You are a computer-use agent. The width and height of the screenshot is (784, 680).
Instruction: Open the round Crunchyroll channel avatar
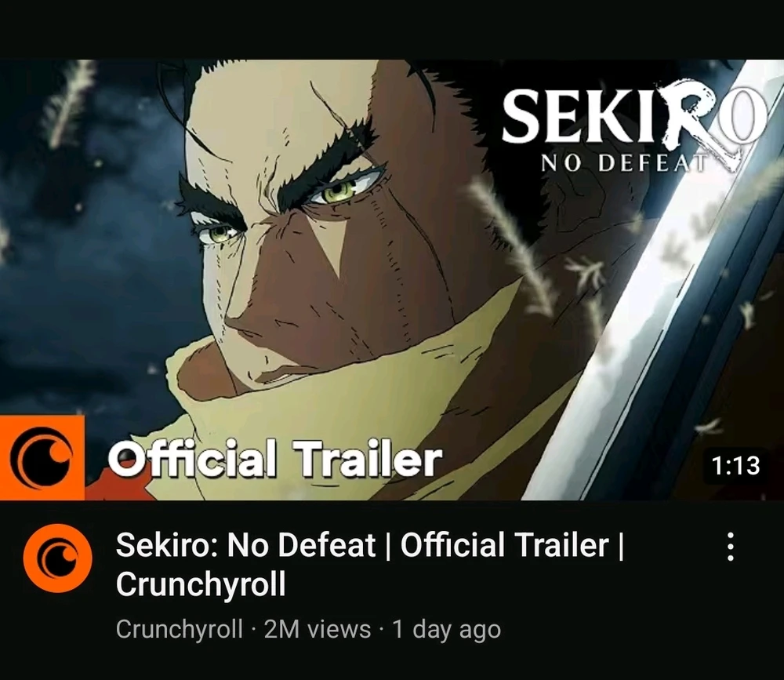(x=58, y=558)
